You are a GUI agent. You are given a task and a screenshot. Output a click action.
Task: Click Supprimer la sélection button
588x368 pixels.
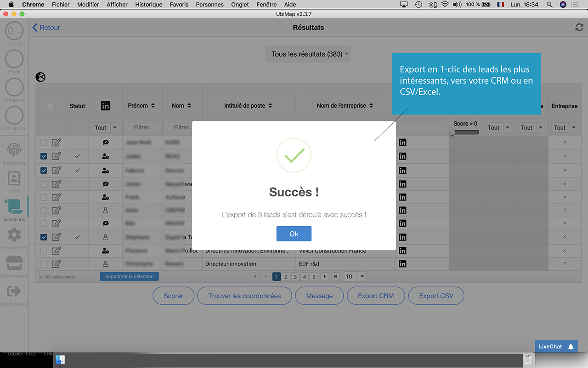tap(130, 276)
